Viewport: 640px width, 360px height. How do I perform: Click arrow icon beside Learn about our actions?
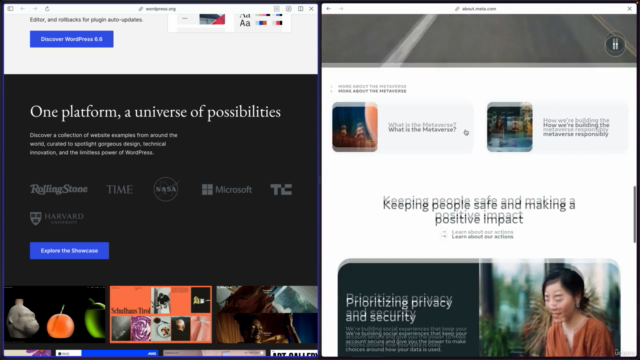point(444,236)
